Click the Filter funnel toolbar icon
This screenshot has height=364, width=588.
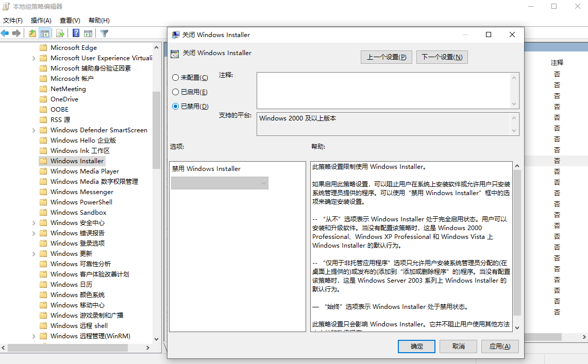pos(104,33)
